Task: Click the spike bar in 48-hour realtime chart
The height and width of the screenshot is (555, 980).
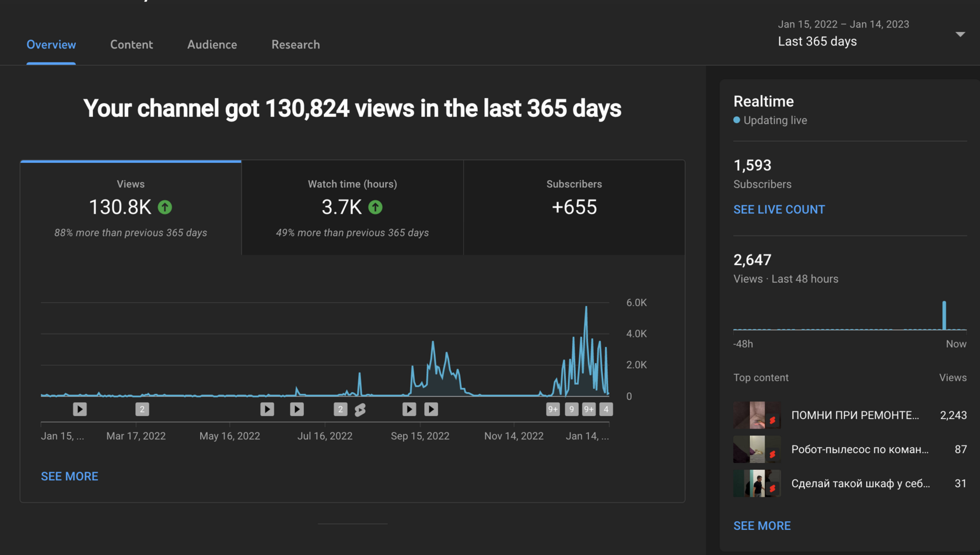Action: coord(944,316)
